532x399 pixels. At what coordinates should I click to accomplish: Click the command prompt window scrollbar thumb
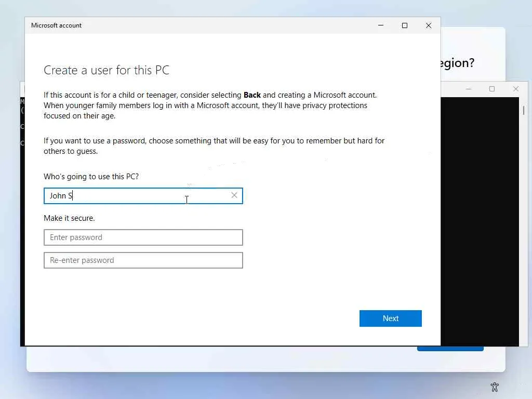click(x=524, y=110)
